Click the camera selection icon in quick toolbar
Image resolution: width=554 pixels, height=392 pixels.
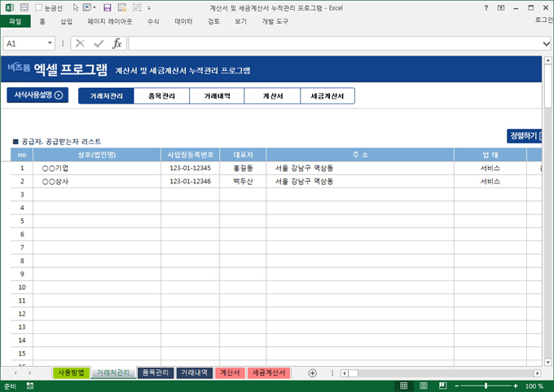point(137,7)
